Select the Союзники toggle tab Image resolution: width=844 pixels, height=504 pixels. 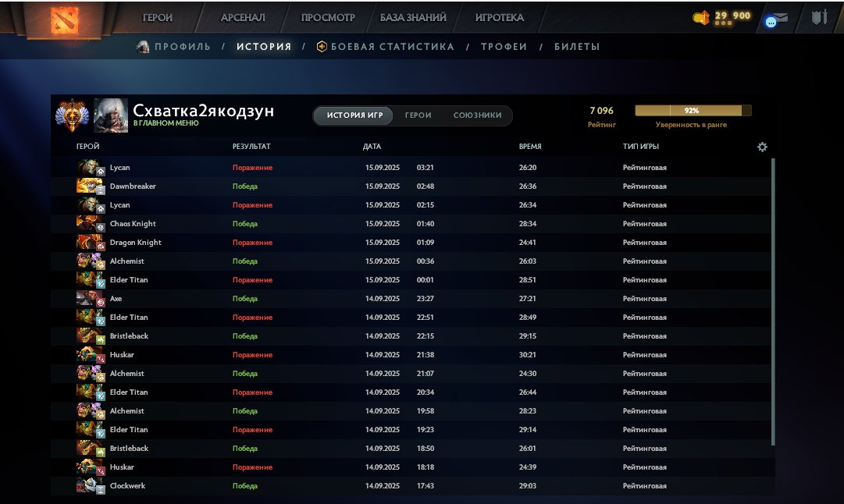click(x=477, y=115)
